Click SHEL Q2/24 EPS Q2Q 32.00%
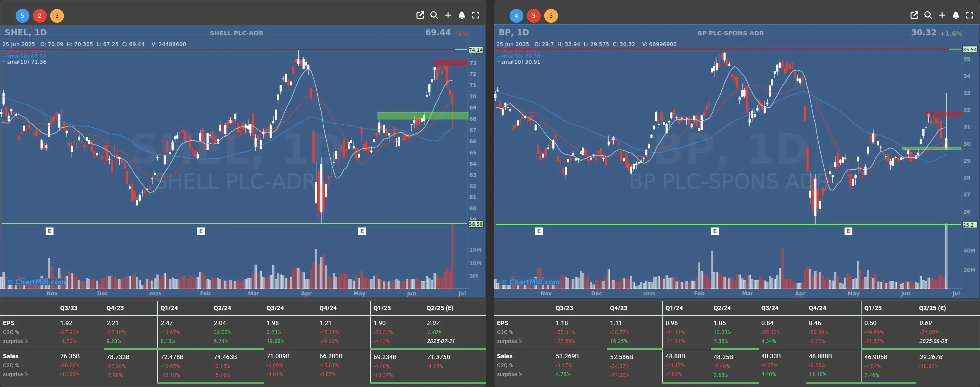 click(x=223, y=332)
